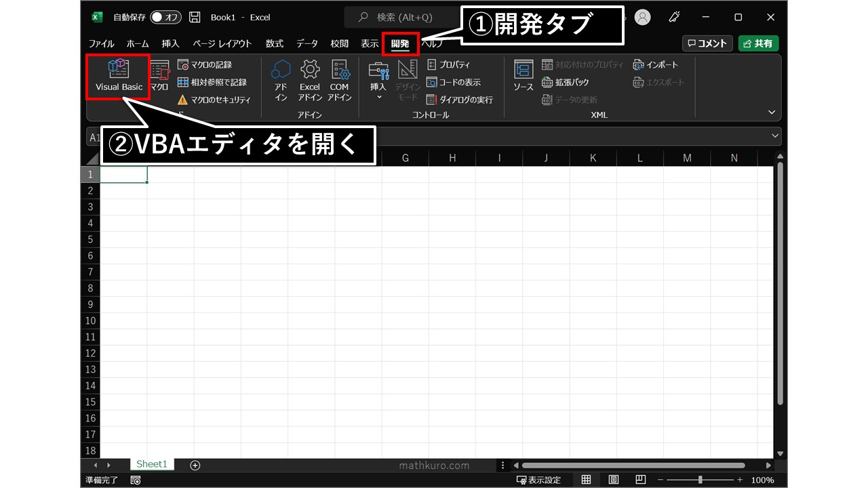868x488 pixels.
Task: Click the 100% zoom level
Action: coord(762,480)
